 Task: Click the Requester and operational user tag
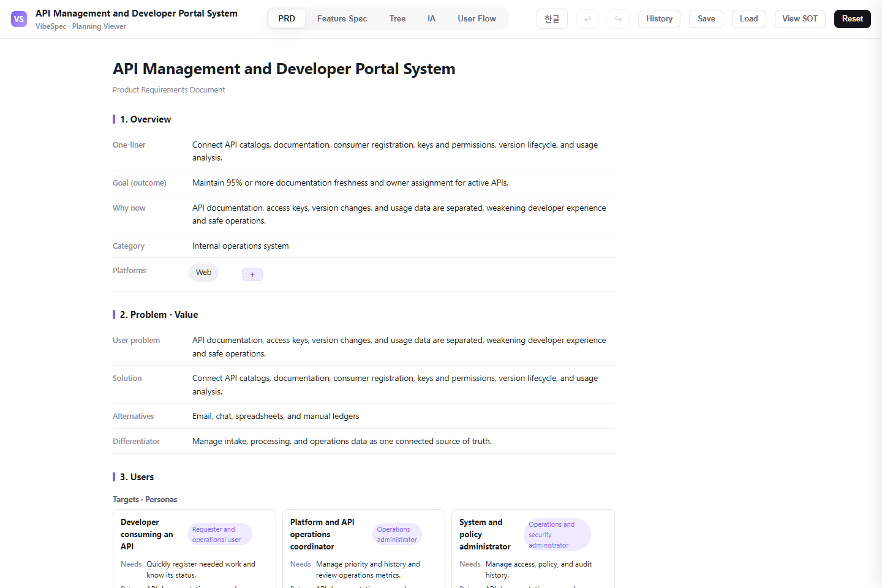pos(220,534)
